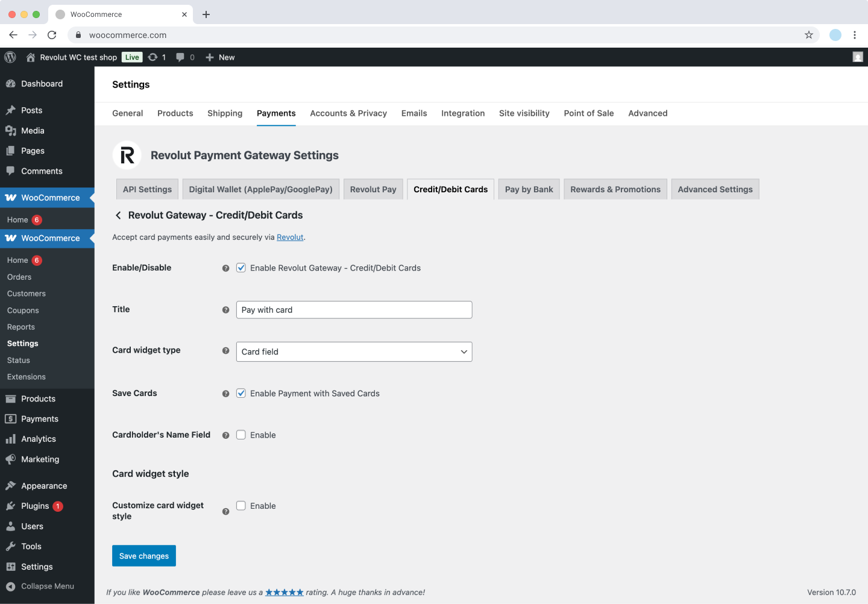Open the Card widget type dropdown
Viewport: 868px width, 604px height.
click(x=354, y=352)
